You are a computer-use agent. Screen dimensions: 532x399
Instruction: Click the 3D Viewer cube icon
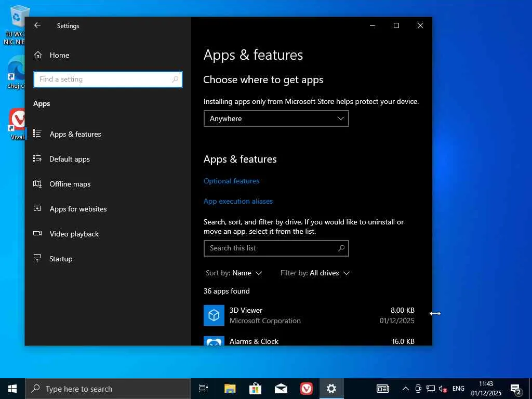(214, 315)
